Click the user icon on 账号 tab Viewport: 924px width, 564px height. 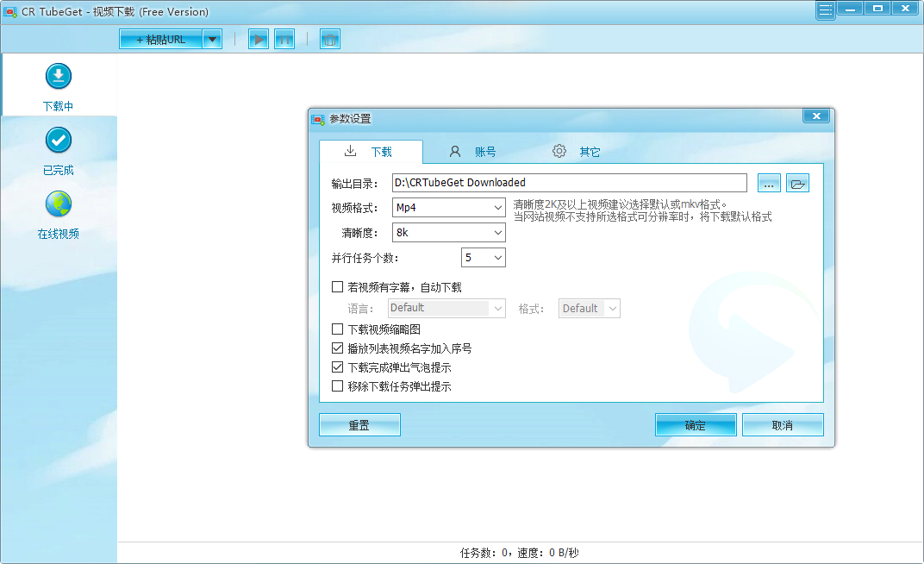(x=455, y=152)
